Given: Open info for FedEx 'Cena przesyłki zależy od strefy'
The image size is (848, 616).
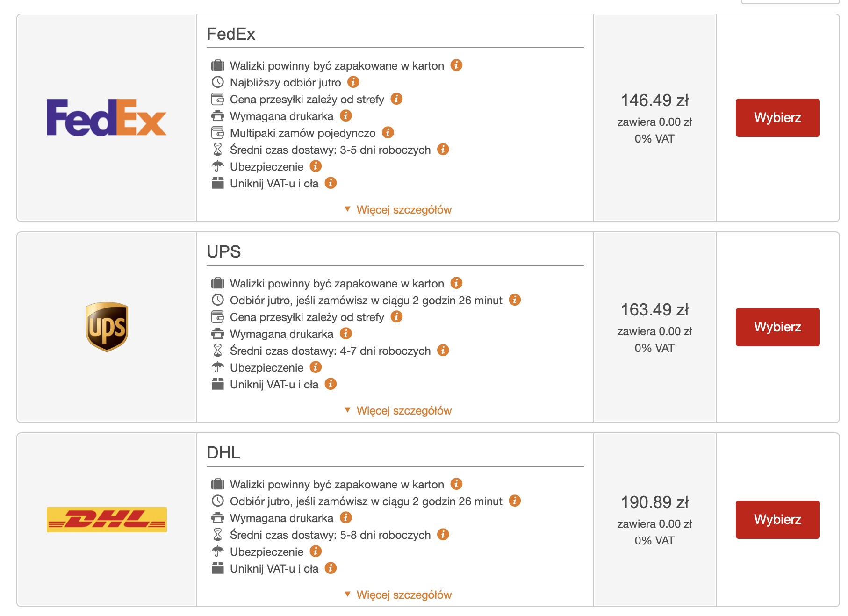Looking at the screenshot, I should 397,99.
